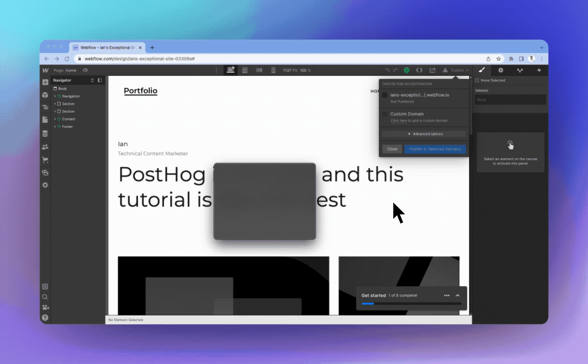Switch to the element Settings gear tab
The width and height of the screenshot is (588, 364).
click(500, 70)
